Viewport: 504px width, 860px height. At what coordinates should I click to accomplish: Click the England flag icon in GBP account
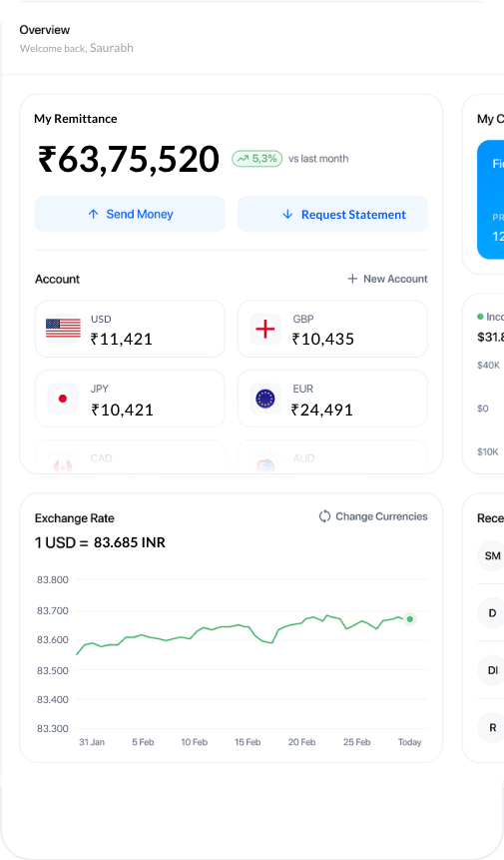click(265, 329)
